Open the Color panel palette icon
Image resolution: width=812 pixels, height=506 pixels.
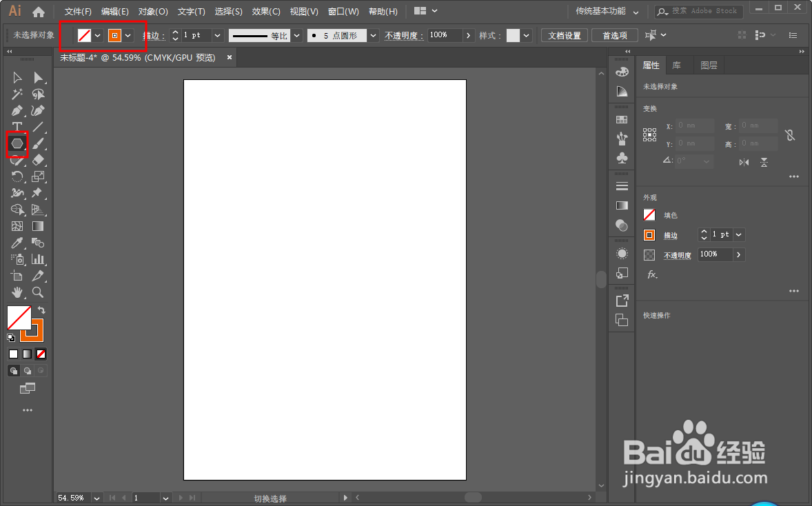622,72
